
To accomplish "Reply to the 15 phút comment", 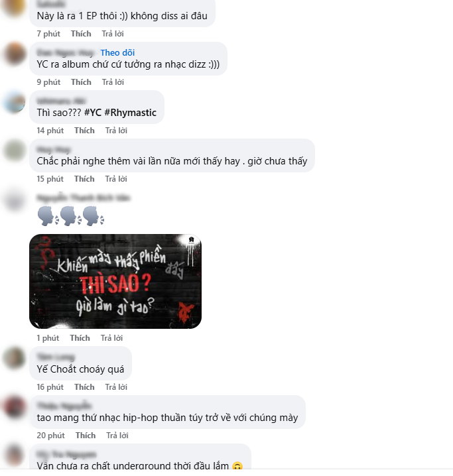I will coord(116,179).
